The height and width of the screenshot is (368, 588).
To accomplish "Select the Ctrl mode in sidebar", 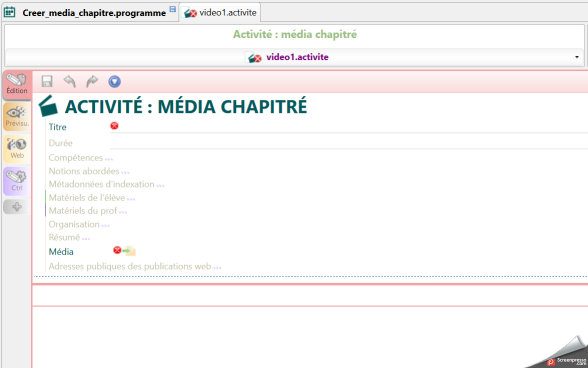I will click(x=17, y=181).
